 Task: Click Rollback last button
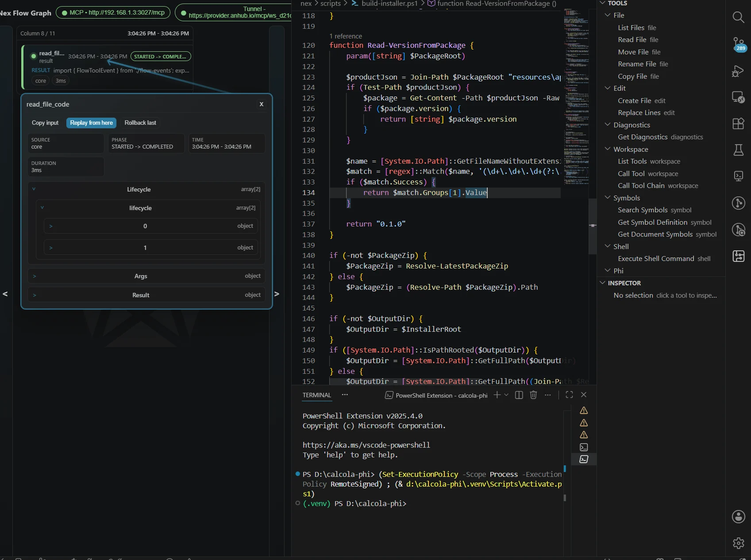[140, 123]
